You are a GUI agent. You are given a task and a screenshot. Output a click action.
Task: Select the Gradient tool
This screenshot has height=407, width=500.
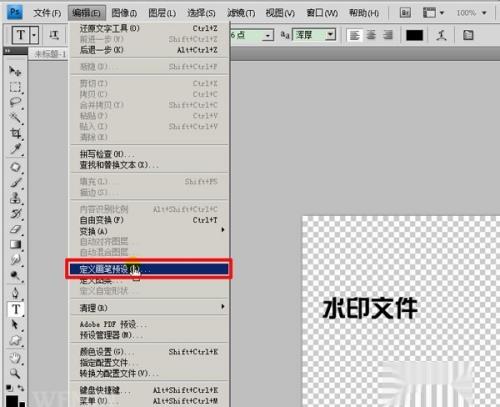15,244
